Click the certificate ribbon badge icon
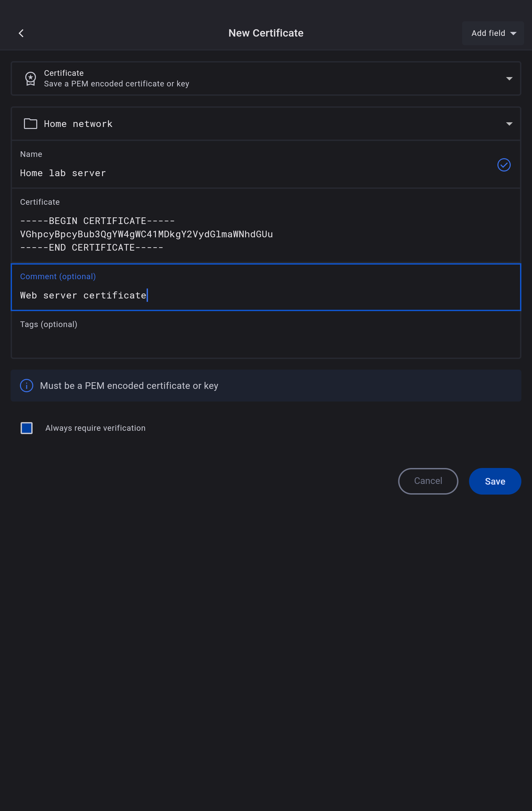Image resolution: width=532 pixels, height=811 pixels. 30,78
